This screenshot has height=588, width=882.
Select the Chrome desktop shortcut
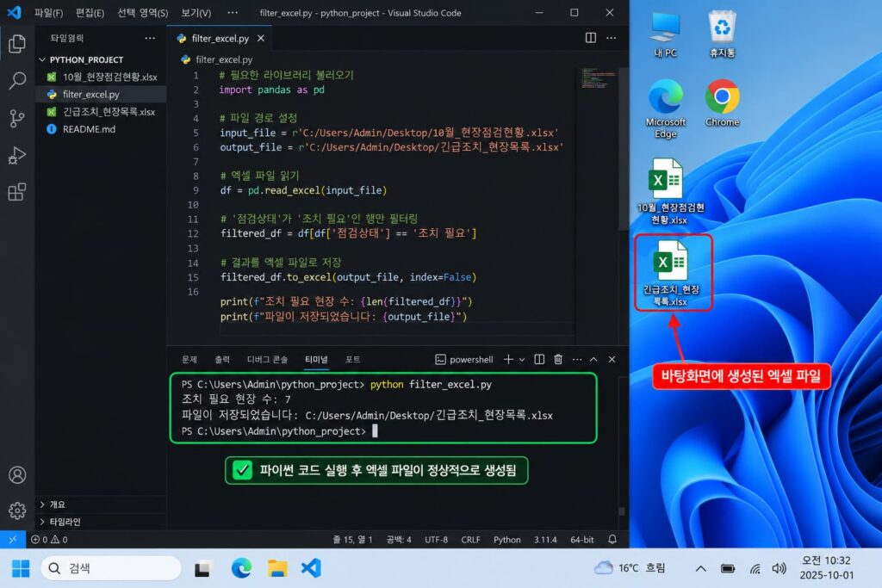(x=723, y=102)
